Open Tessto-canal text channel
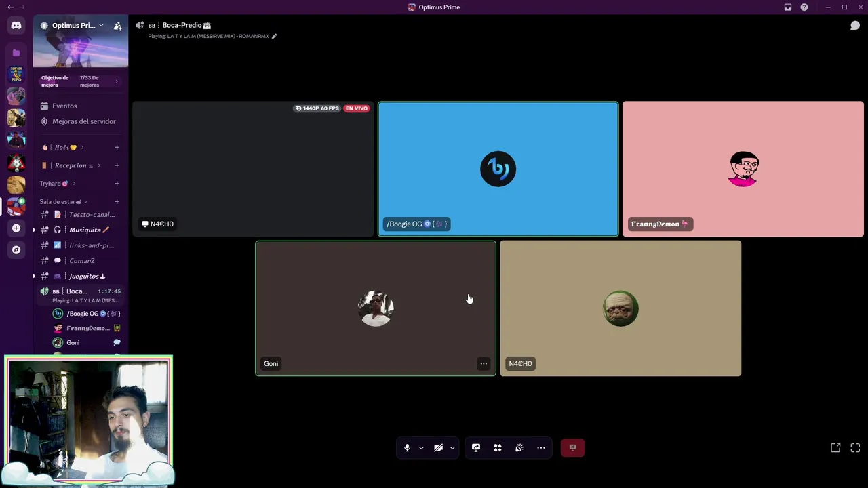 (80, 214)
